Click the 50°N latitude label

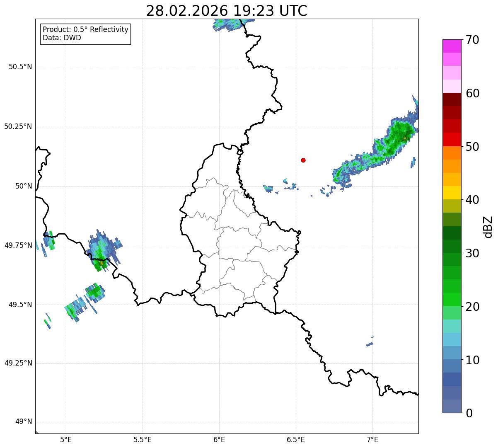(x=24, y=186)
